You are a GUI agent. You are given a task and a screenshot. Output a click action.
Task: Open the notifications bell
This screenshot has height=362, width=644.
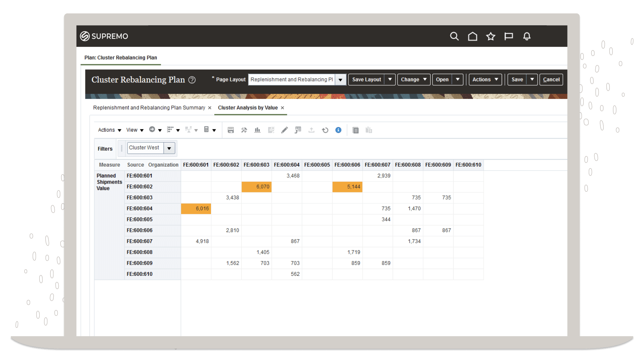click(x=527, y=36)
